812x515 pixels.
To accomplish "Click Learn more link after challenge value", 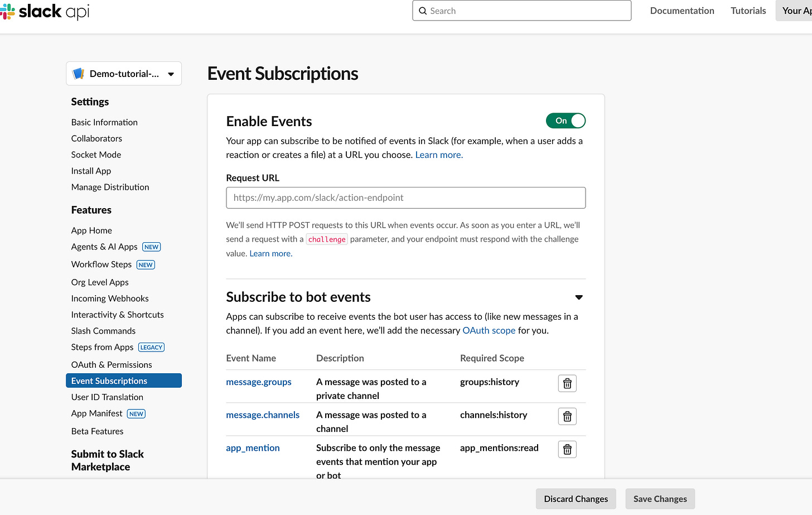I will 271,253.
